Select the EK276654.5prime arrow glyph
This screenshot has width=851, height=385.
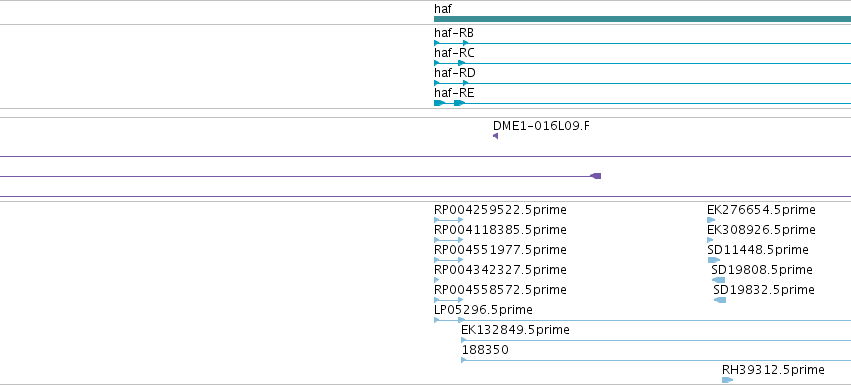click(711, 220)
